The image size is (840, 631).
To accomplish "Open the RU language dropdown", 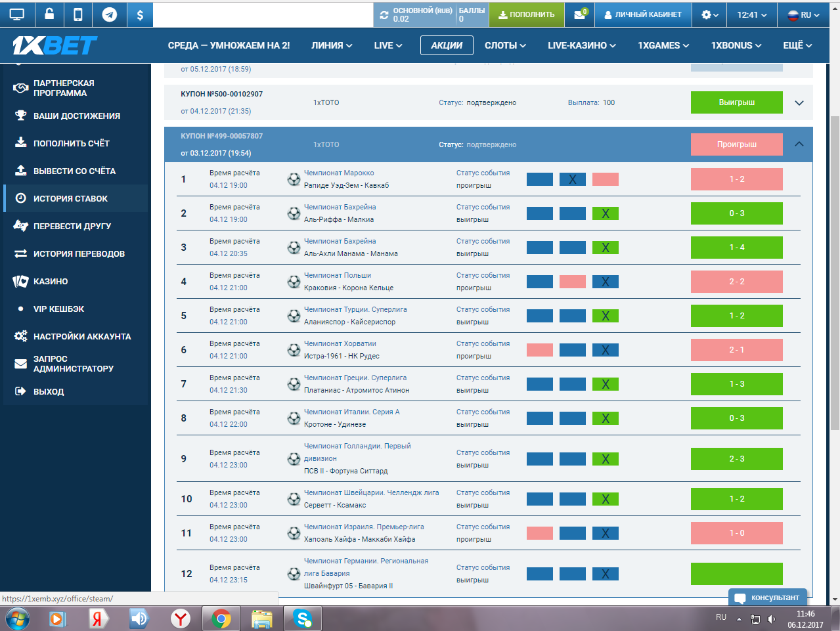I will click(803, 14).
